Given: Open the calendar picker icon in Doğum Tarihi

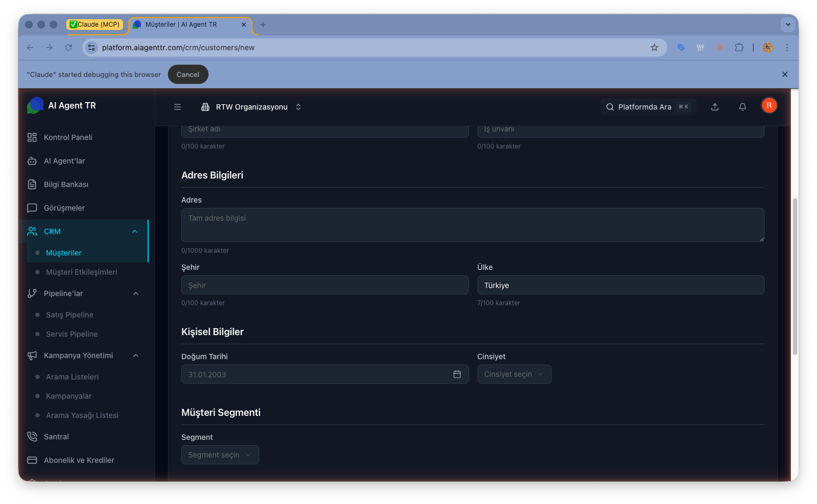Looking at the screenshot, I should (457, 374).
